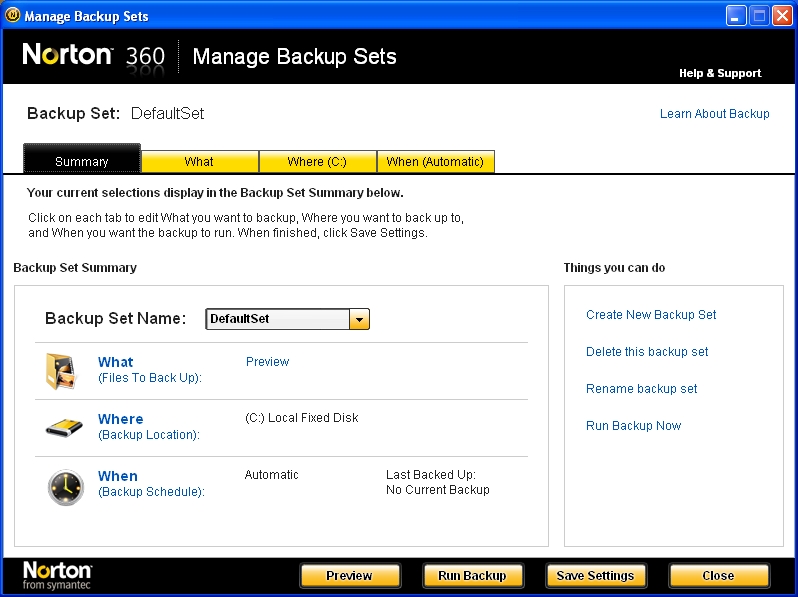Screen dimensions: 798x597
Task: Click Delete this backup set
Action: click(647, 352)
